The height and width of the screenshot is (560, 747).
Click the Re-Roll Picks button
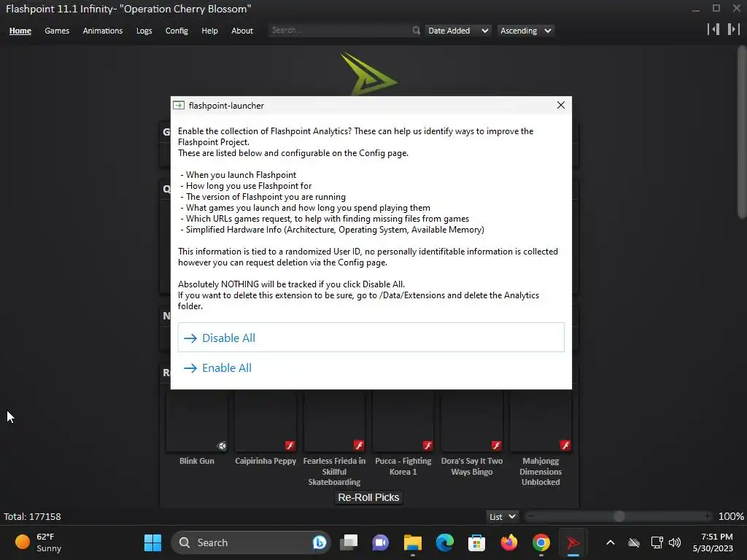[x=368, y=497]
